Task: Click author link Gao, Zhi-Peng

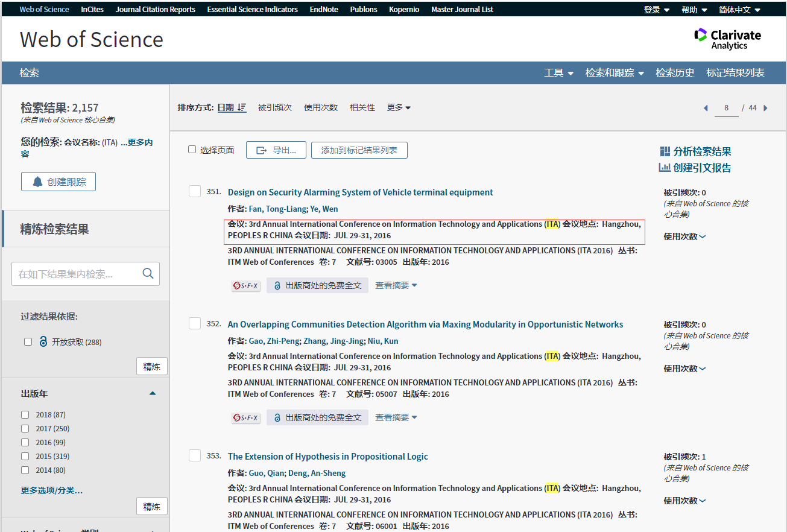Action: [x=274, y=341]
